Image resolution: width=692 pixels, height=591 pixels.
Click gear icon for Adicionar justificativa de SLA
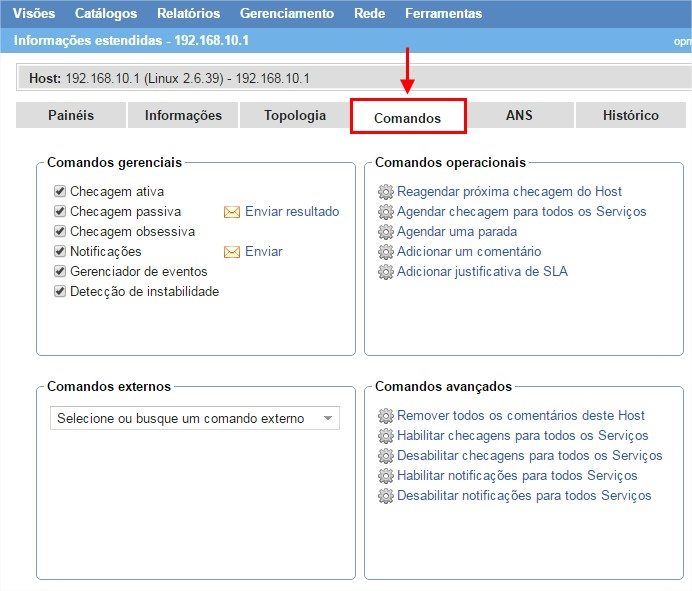pos(385,272)
